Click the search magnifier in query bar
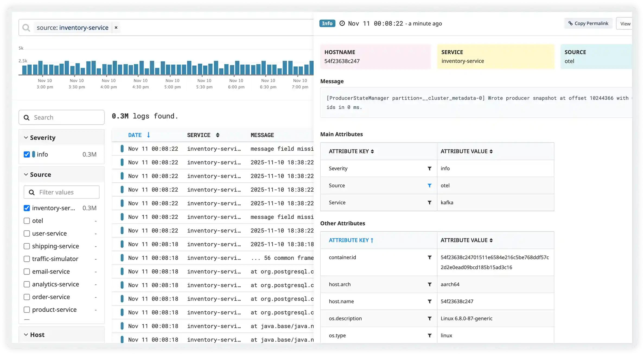Viewport: 644px width, 355px height. coord(26,28)
